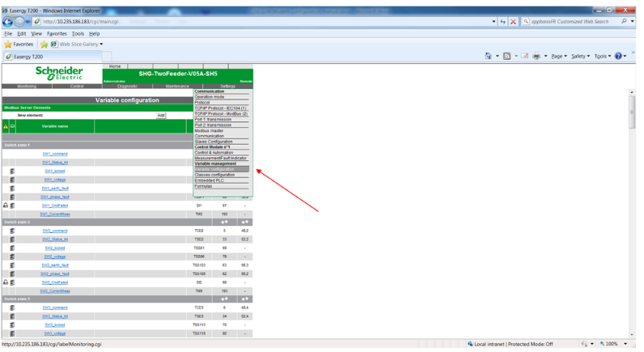Click the Home tab above the device title
Viewport: 644px width, 352px height.
click(115, 66)
